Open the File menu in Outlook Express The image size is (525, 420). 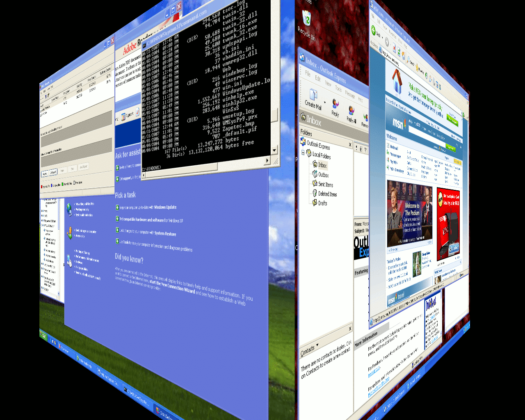[307, 73]
